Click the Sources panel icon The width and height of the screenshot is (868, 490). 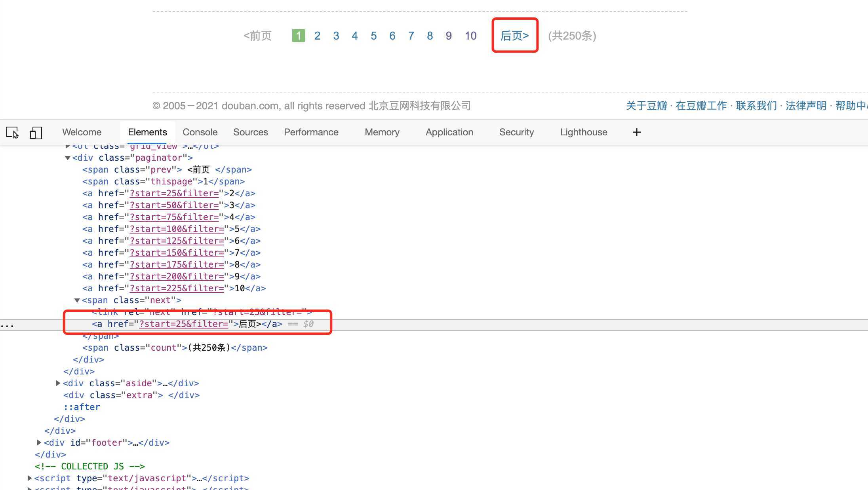pos(250,132)
